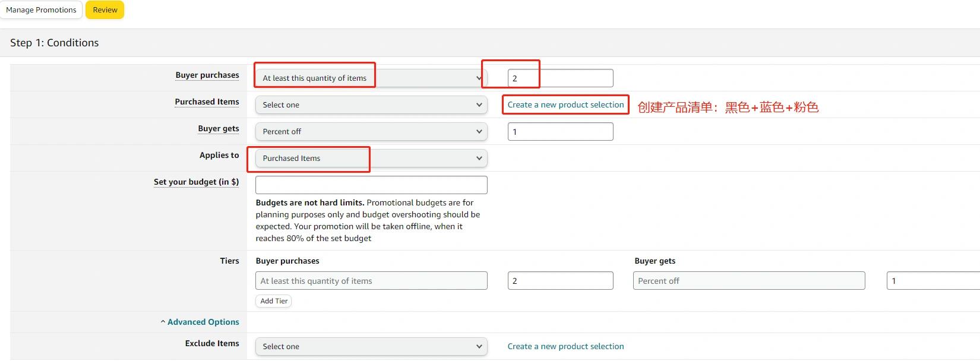Click the Buyer gets percent value field
Image resolution: width=980 pixels, height=361 pixels.
coord(560,131)
